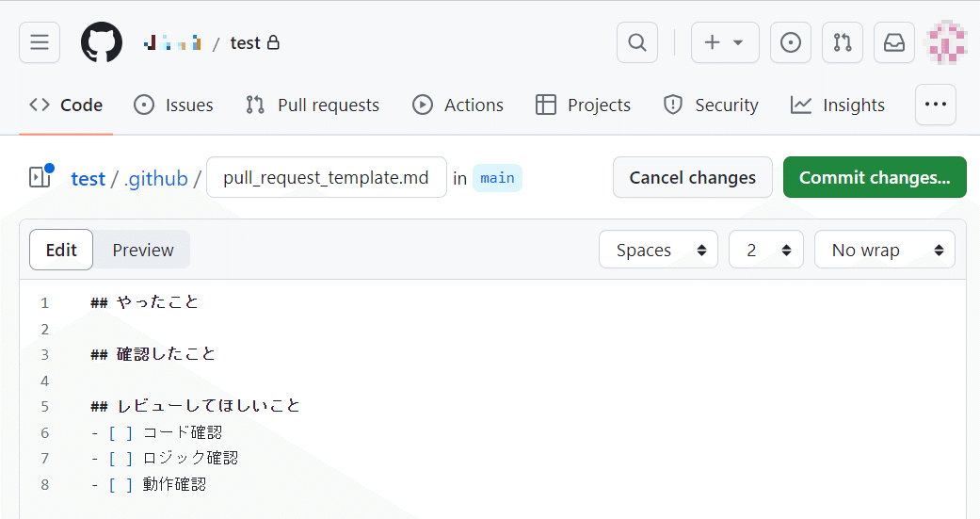
Task: Expand the file tree side panel icon
Action: point(41,177)
